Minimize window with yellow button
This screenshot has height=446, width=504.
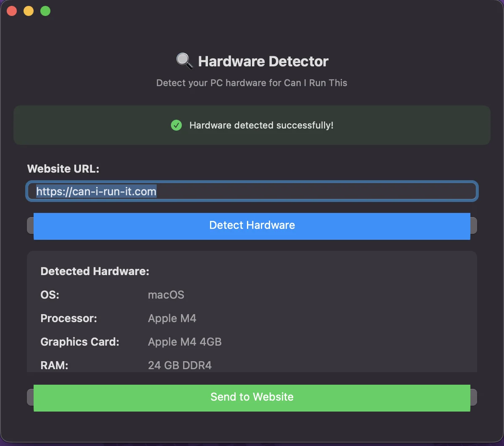click(x=29, y=11)
